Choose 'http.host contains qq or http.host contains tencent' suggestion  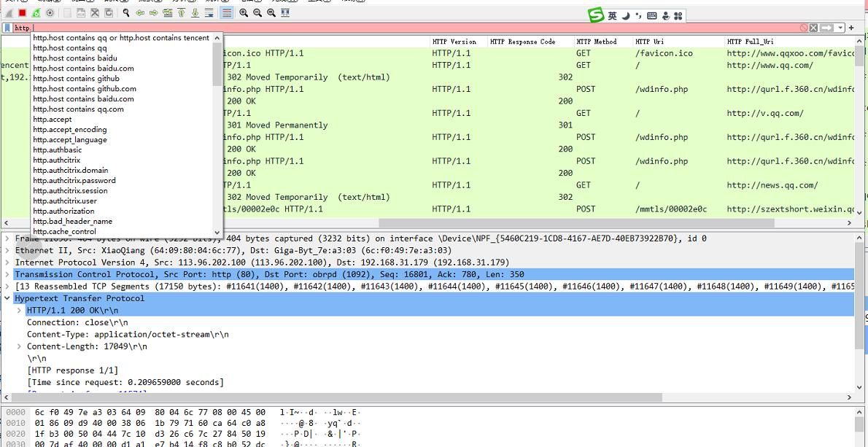(x=121, y=38)
